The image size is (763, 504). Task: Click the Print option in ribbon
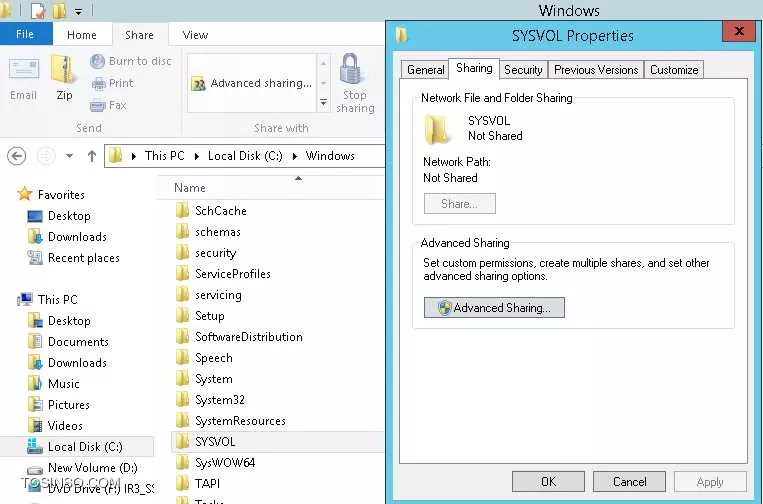coord(112,83)
